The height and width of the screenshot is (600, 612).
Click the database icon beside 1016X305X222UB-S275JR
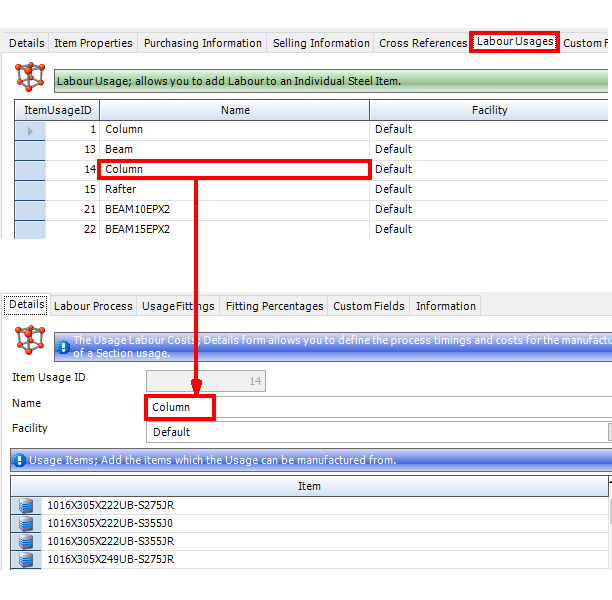(26, 505)
